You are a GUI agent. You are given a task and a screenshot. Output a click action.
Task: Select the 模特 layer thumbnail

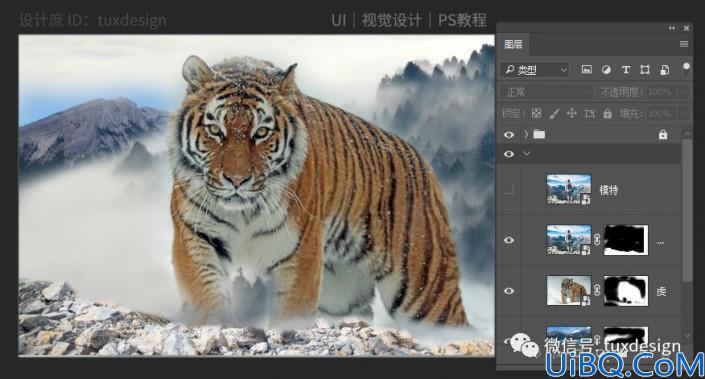coord(569,190)
